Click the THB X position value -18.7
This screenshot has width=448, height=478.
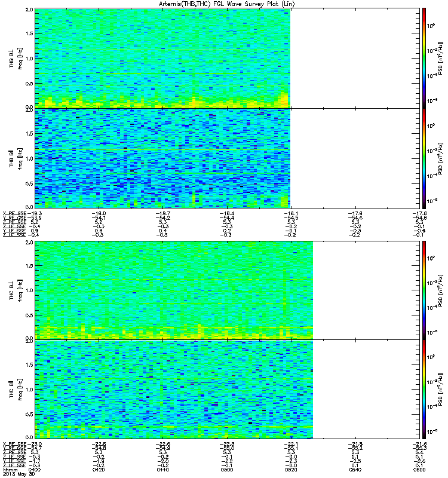tap(163, 213)
